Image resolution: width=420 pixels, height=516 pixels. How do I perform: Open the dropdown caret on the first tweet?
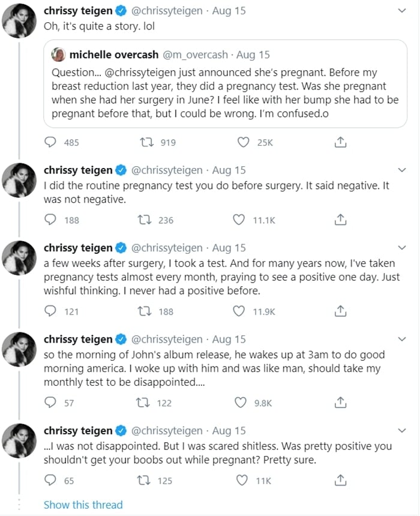click(403, 11)
